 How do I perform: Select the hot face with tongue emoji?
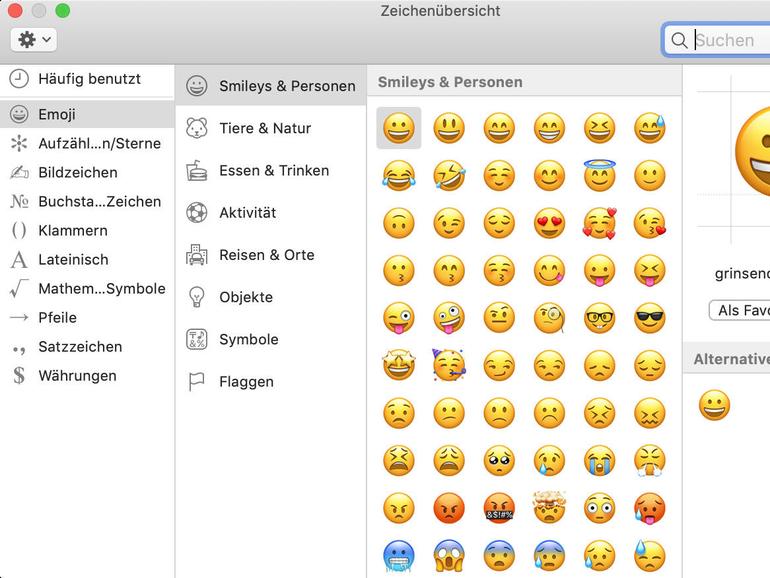(650, 508)
